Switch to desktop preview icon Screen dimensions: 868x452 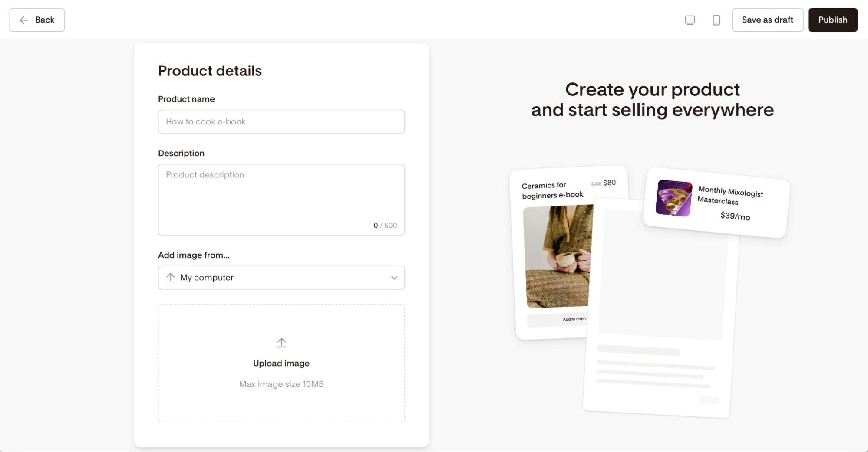690,20
